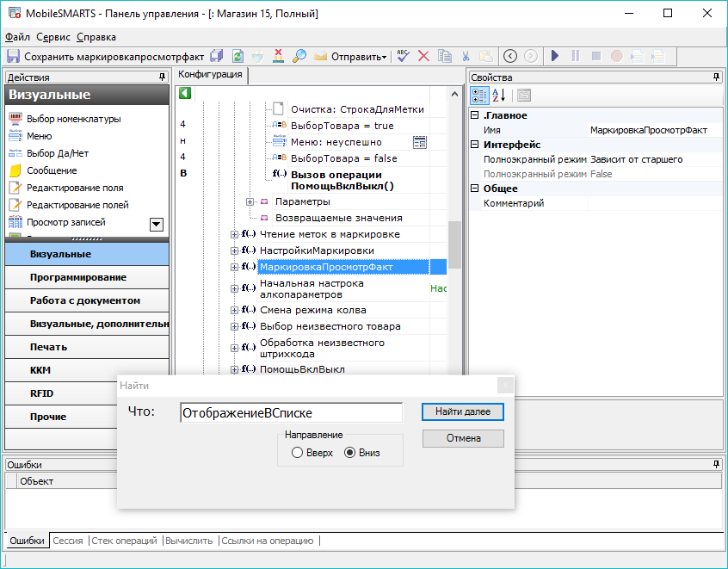This screenshot has width=728, height=569.
Task: Click the Save All multi-floppy icon
Action: pos(217,56)
